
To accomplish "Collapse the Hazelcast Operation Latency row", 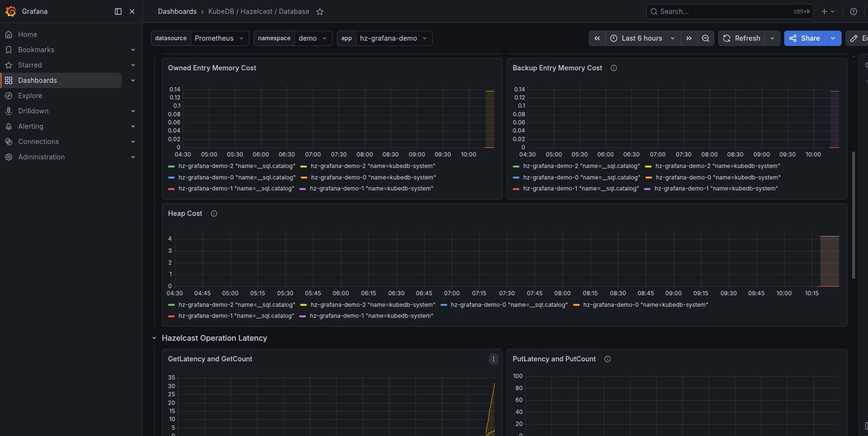I will (154, 338).
